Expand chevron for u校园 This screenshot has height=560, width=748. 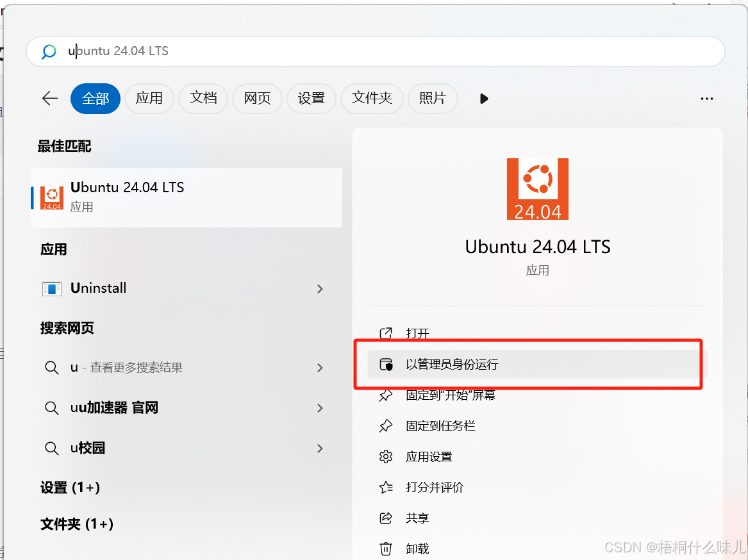[x=320, y=449]
